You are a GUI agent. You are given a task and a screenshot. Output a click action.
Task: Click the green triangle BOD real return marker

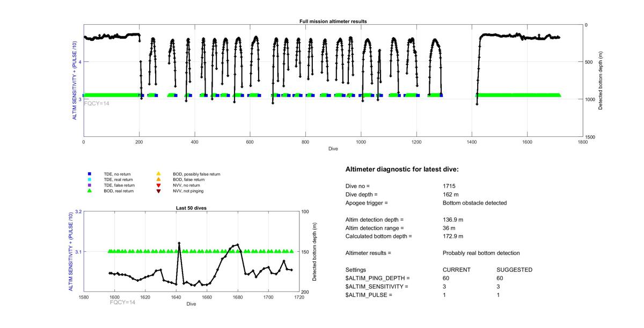click(90, 191)
